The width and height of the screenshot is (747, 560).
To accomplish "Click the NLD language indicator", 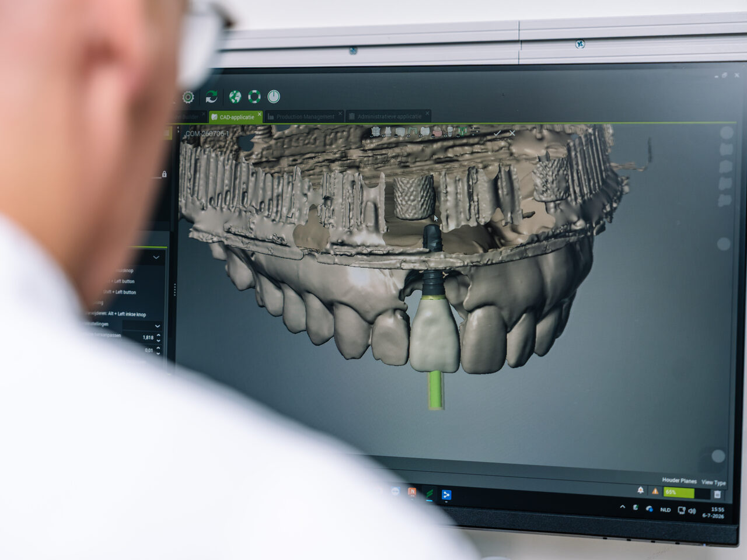I will coord(665,510).
